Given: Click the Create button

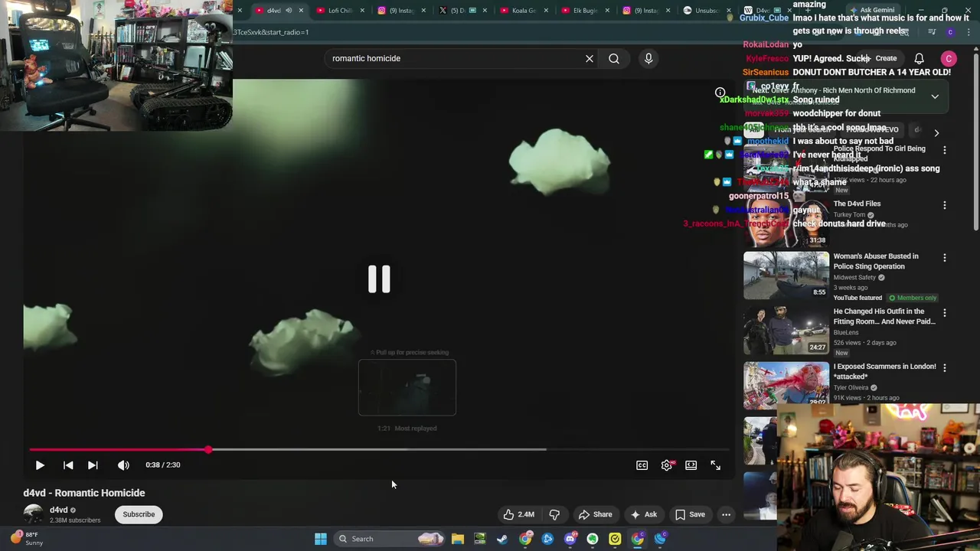Looking at the screenshot, I should pyautogui.click(x=879, y=58).
